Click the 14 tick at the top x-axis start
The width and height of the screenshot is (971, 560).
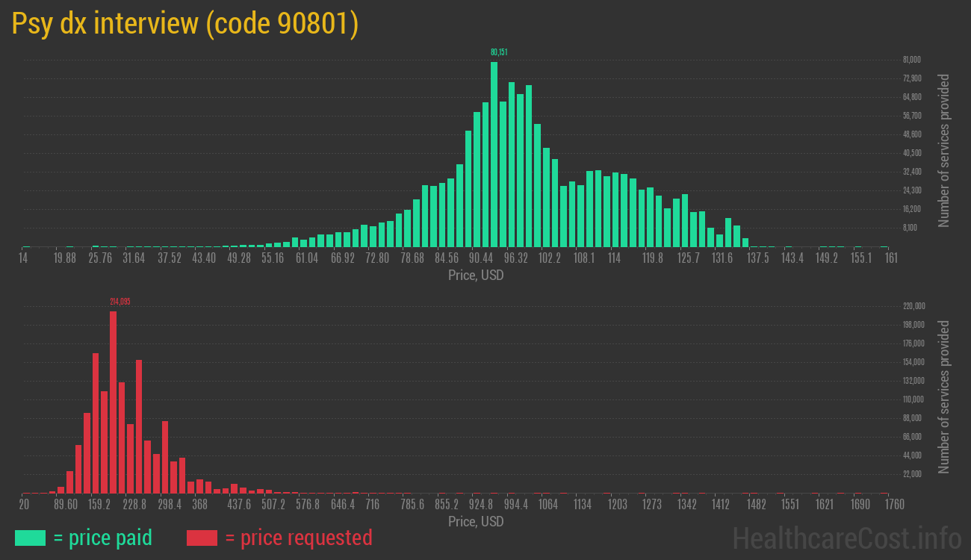tap(24, 258)
